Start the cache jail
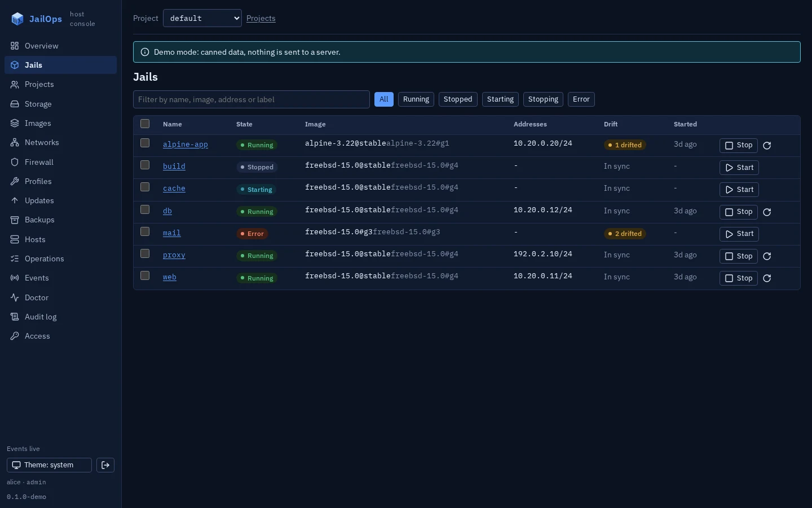 click(x=739, y=190)
